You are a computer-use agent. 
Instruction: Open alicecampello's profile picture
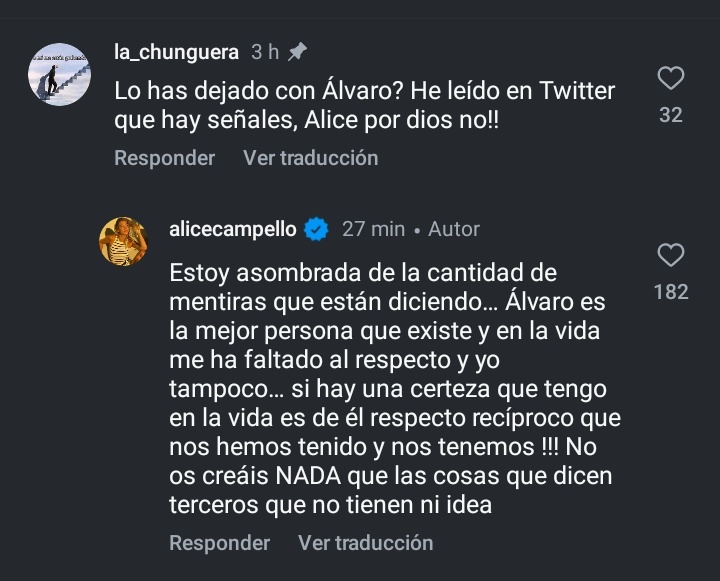tap(124, 241)
